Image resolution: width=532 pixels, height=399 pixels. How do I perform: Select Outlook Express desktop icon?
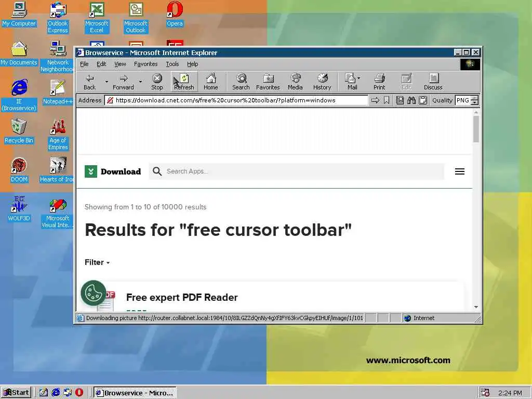point(58,18)
